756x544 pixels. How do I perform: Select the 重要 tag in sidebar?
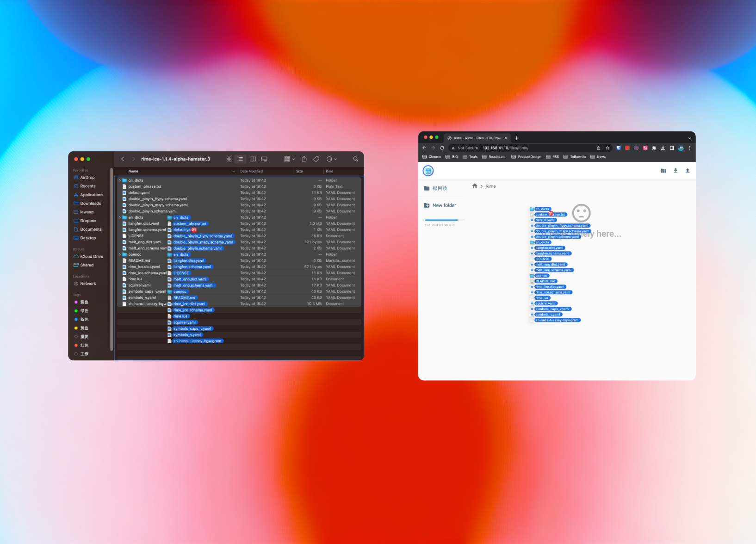tap(81, 337)
